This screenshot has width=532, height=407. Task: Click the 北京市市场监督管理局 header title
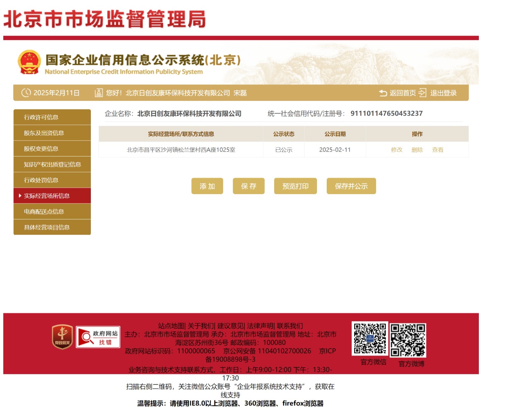tap(105, 19)
